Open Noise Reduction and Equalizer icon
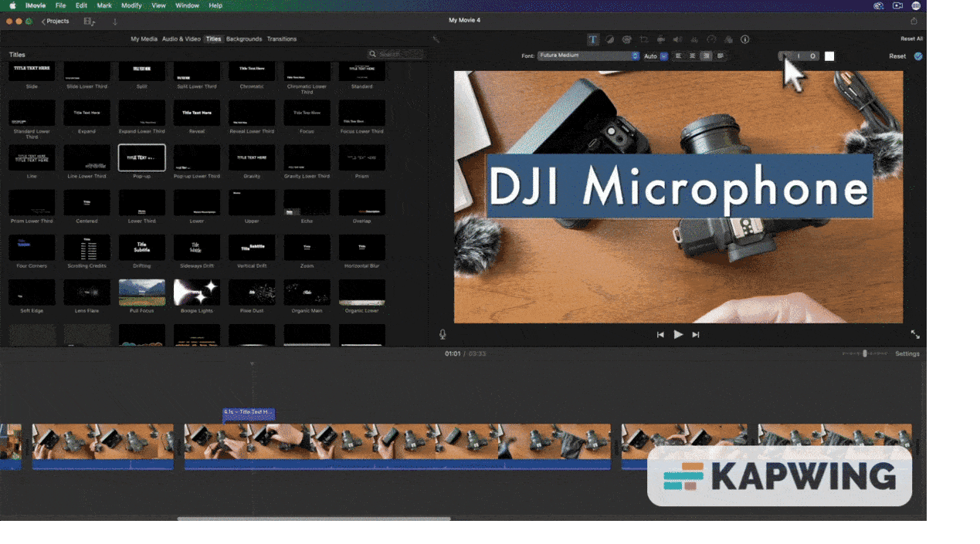Image resolution: width=980 pixels, height=544 pixels. 694,39
